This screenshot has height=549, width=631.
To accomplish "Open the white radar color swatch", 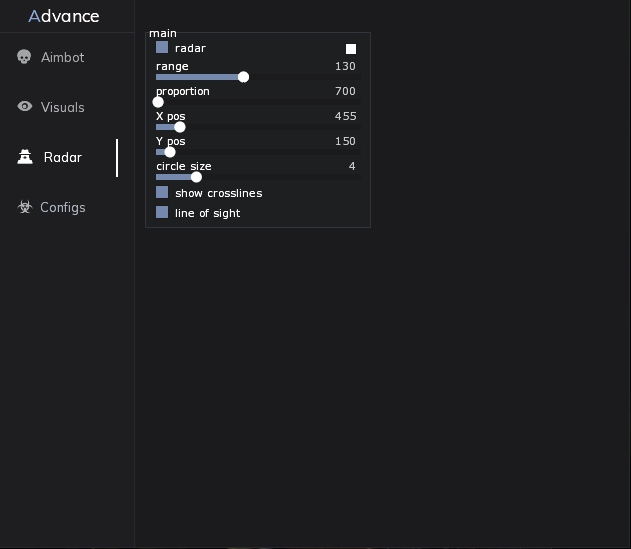I will tap(351, 48).
